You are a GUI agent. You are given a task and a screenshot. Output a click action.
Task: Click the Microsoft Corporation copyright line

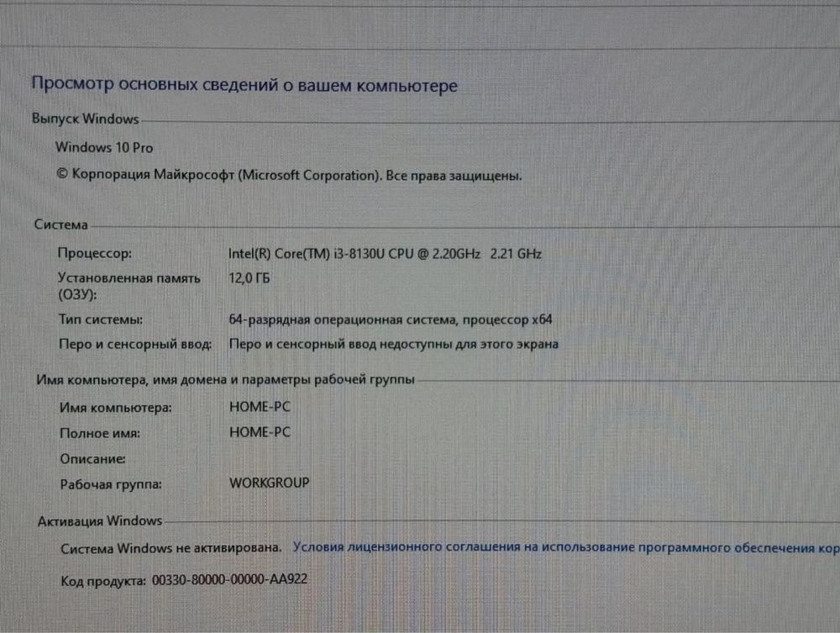tap(289, 175)
